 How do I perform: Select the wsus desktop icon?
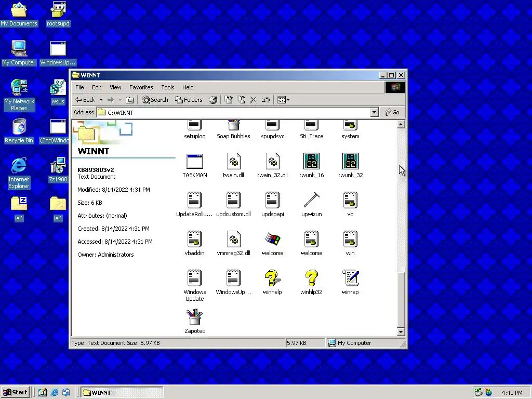click(x=58, y=92)
